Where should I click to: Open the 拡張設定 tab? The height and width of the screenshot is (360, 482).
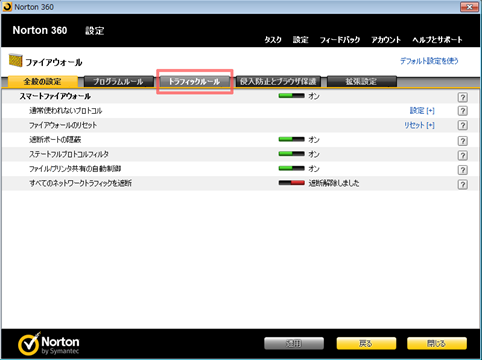click(x=362, y=82)
